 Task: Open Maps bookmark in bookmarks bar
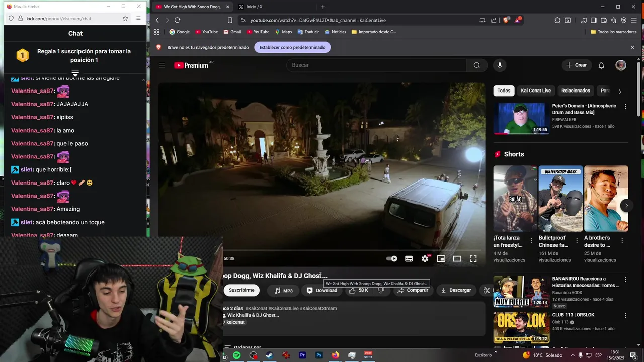tap(283, 32)
